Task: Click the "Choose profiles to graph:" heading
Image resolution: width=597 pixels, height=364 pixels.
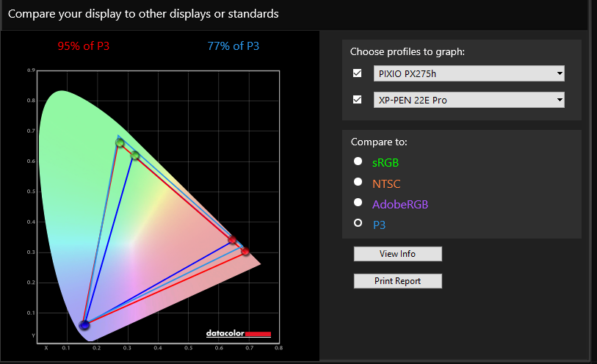Action: [x=408, y=51]
